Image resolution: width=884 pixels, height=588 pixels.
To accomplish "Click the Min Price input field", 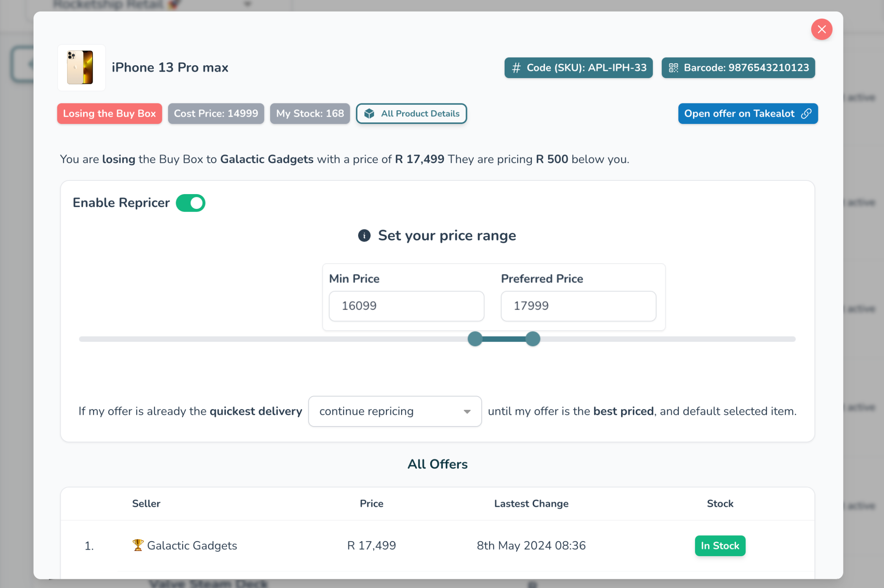I will (406, 306).
